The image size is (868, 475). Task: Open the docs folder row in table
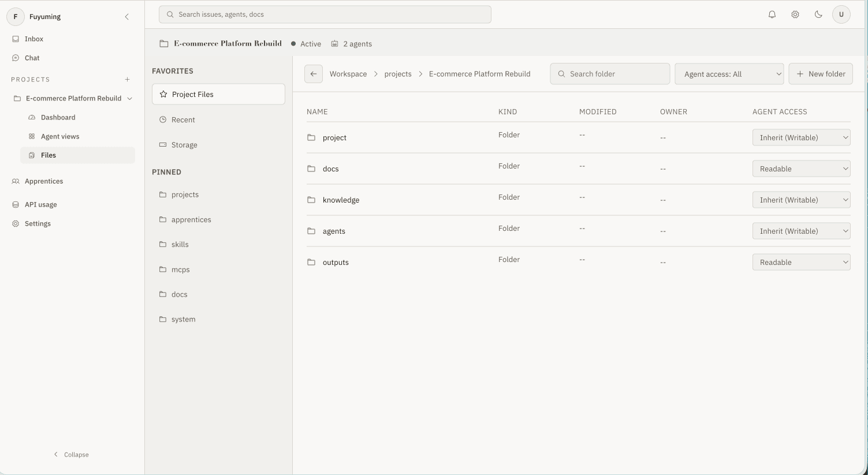pos(578,169)
